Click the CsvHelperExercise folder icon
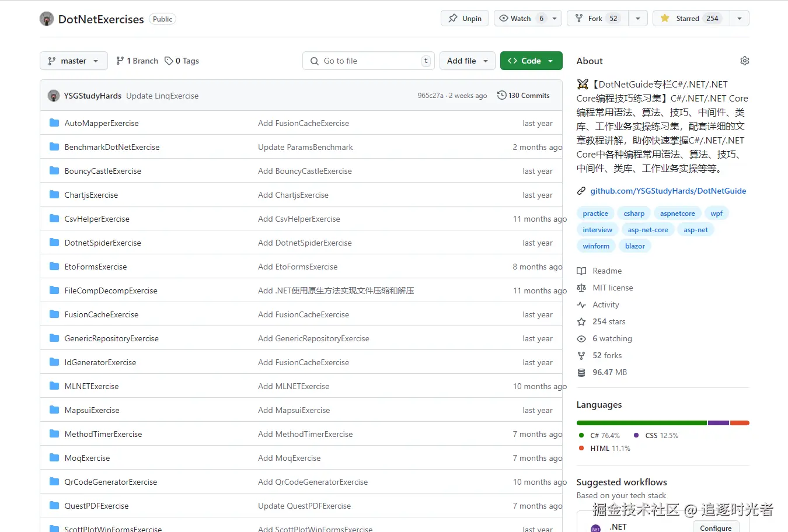The height and width of the screenshot is (532, 788). tap(54, 218)
